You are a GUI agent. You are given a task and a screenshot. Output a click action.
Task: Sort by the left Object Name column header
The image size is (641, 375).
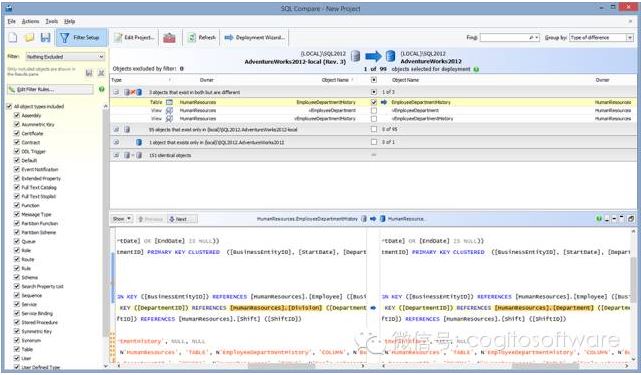[335, 80]
